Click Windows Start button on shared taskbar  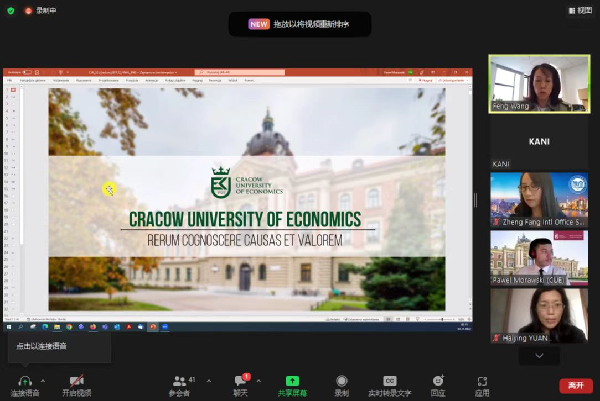[9, 327]
